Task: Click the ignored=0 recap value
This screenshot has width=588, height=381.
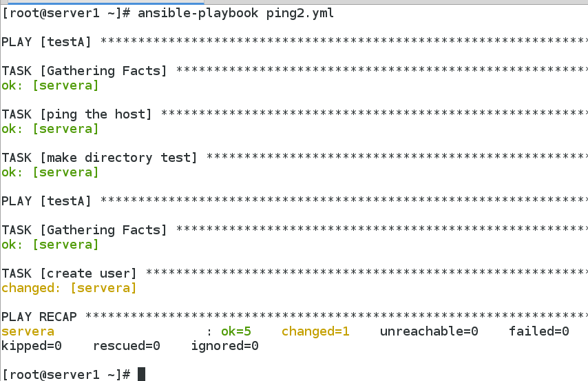Action: (x=224, y=346)
